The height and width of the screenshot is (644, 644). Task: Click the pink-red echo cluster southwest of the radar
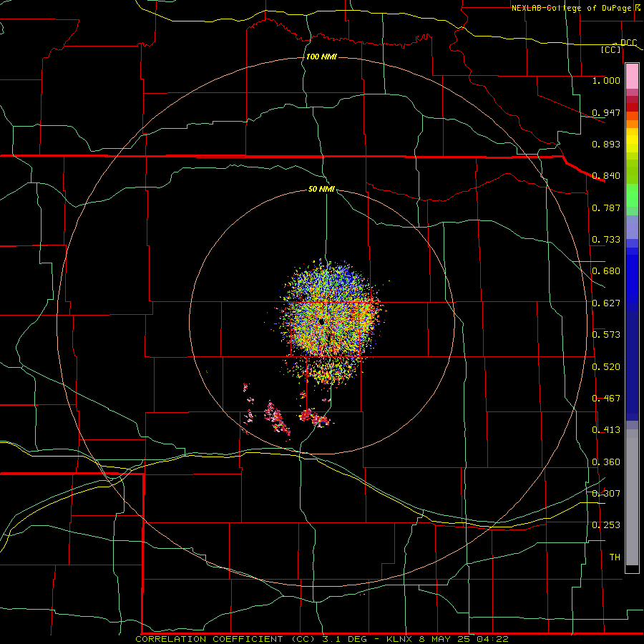click(x=277, y=418)
